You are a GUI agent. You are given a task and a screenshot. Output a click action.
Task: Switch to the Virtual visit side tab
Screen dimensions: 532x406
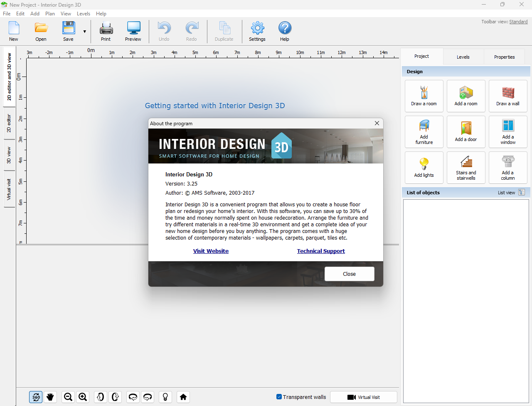coord(9,189)
